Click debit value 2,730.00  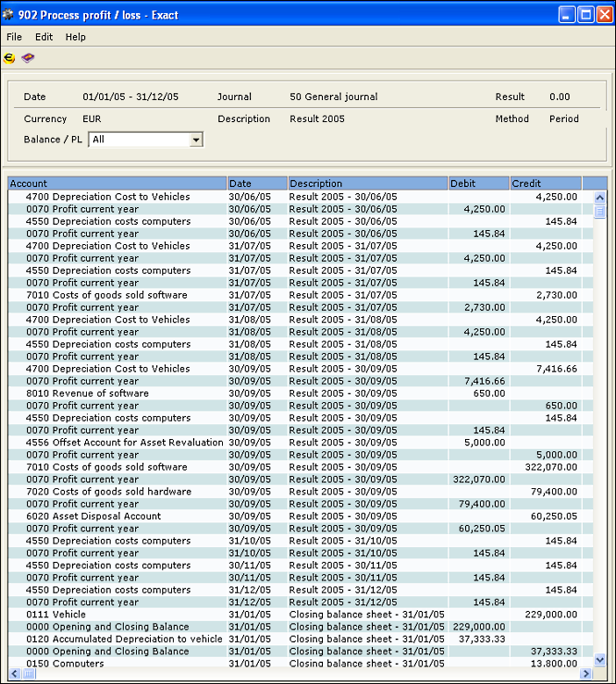pos(484,307)
